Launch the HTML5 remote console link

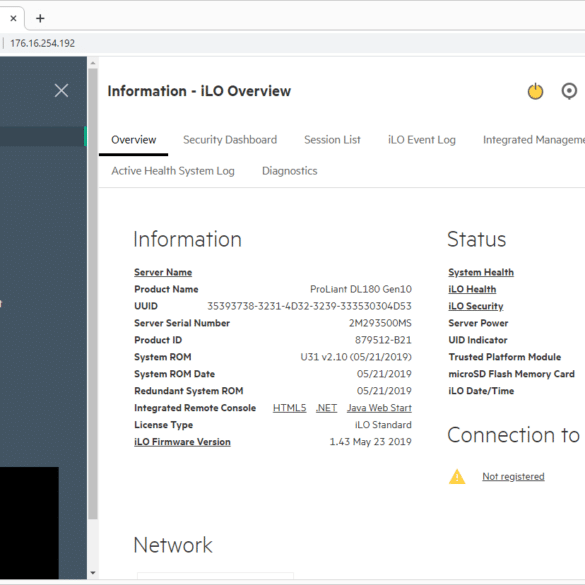click(289, 408)
